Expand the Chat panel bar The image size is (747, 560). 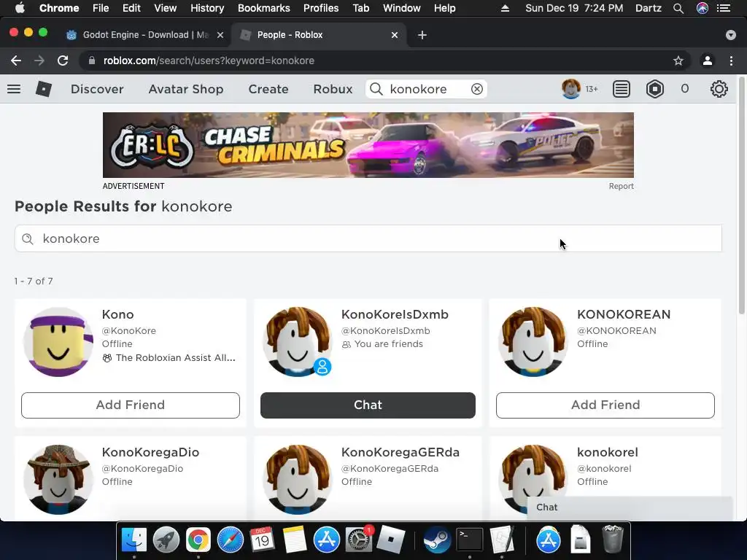click(630, 507)
